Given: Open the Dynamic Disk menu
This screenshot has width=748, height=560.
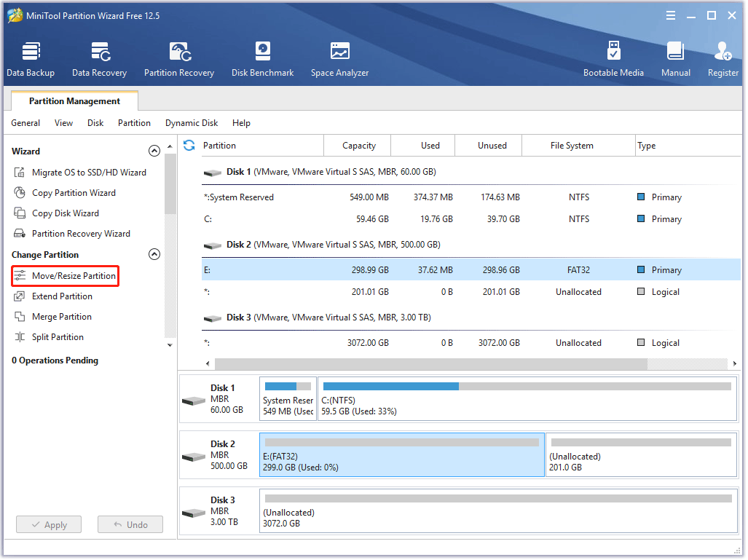Looking at the screenshot, I should click(x=192, y=123).
